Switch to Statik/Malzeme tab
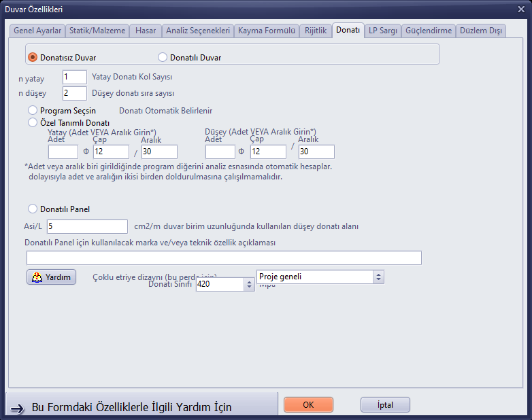 tap(97, 31)
